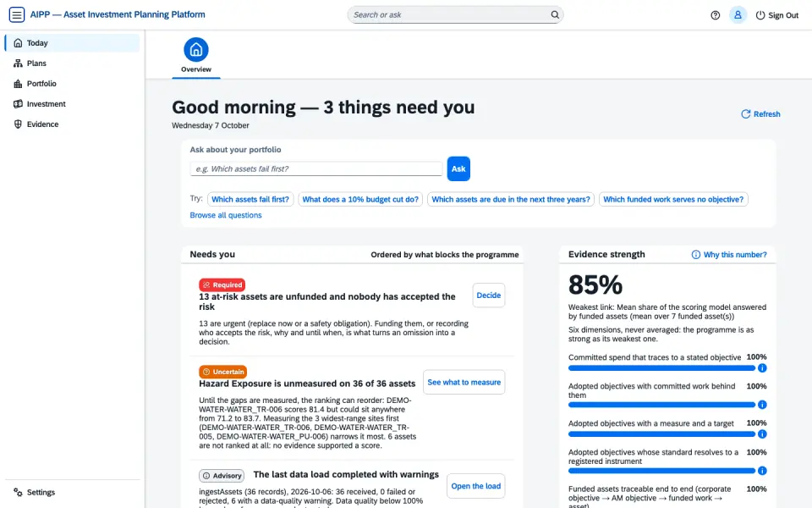Viewport: 812px width, 508px height.
Task: Go to Portfolio in the sidebar
Action: pyautogui.click(x=73, y=84)
